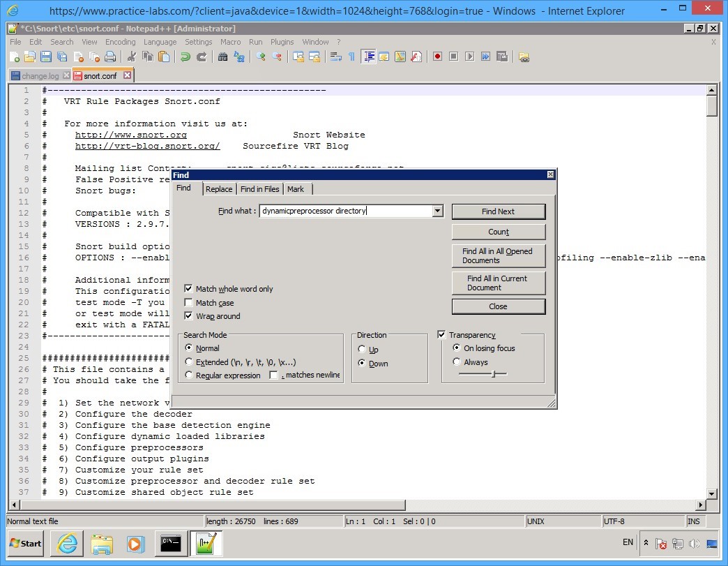The image size is (728, 566).
Task: Click the Print toolbar icon
Action: (x=109, y=56)
